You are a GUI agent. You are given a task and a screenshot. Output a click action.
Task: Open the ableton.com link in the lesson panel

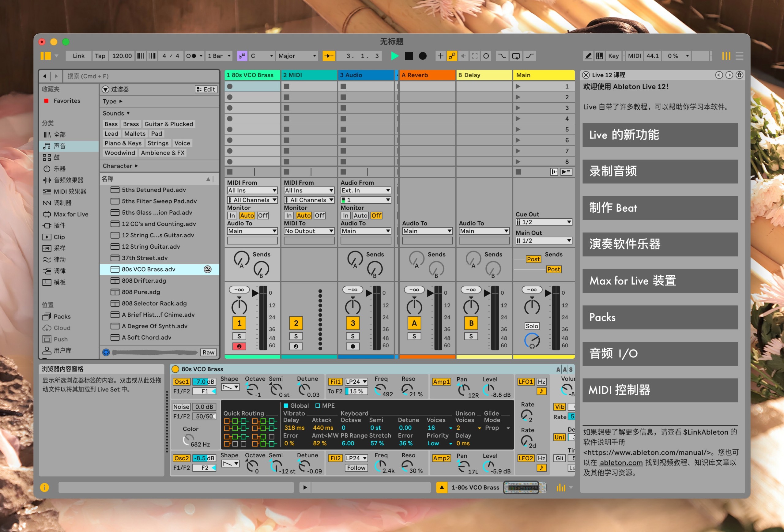(621, 462)
